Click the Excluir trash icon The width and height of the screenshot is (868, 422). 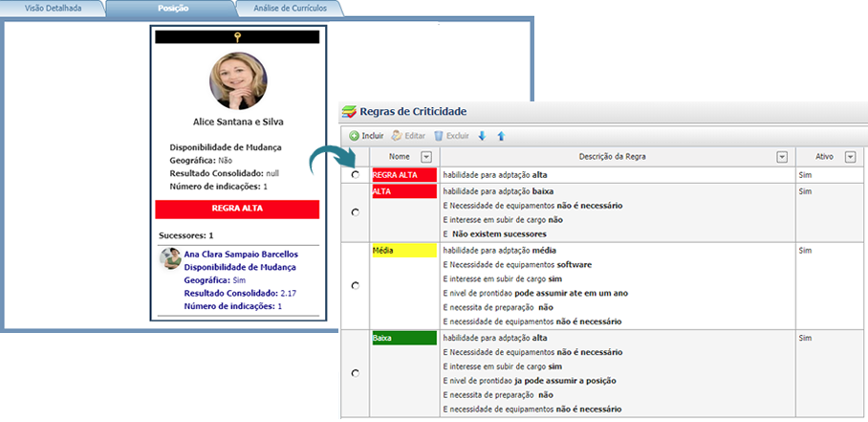[440, 137]
